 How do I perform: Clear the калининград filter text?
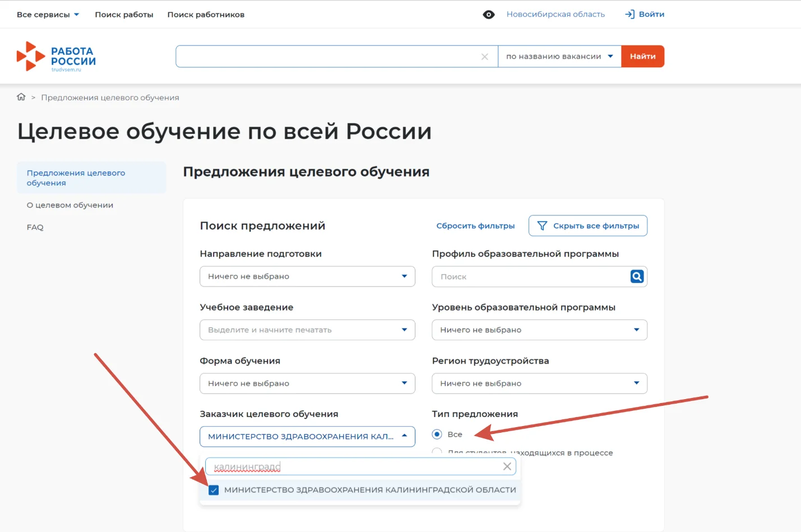[x=507, y=466]
